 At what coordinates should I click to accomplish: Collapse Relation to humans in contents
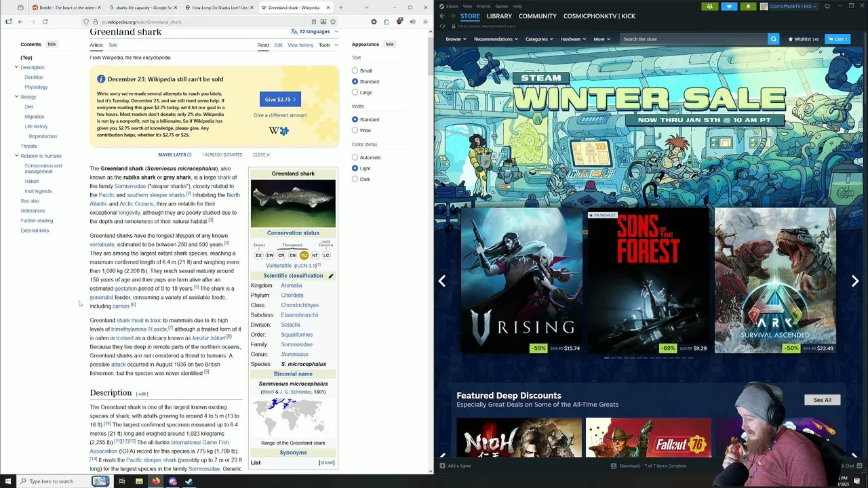16,156
